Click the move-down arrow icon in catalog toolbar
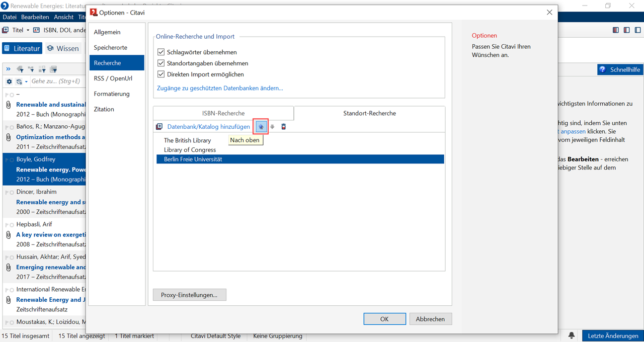 pyautogui.click(x=272, y=127)
